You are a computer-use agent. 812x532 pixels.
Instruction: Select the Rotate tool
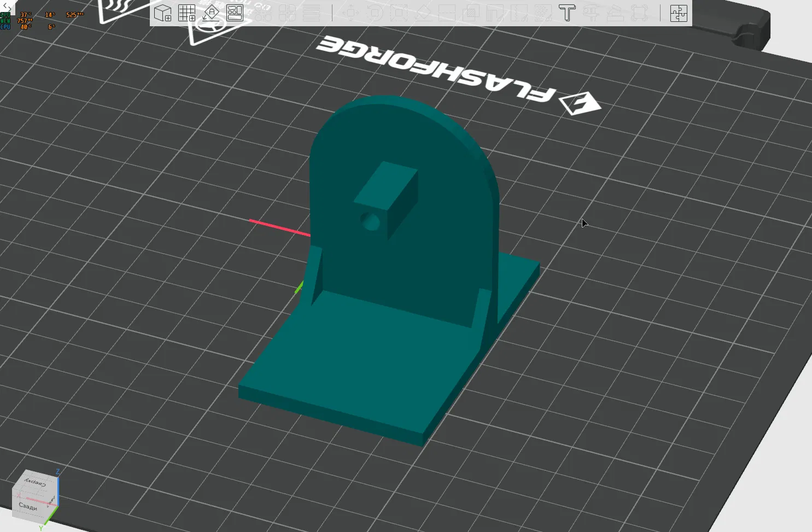(375, 13)
